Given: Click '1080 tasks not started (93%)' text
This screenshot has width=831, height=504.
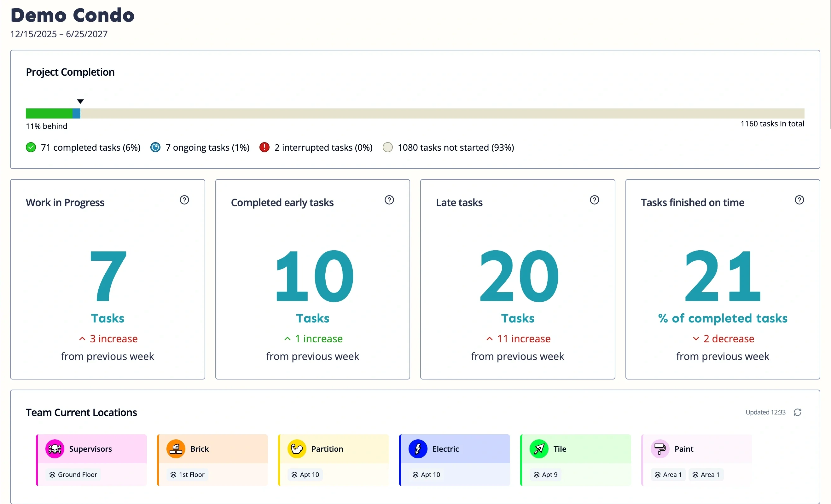Looking at the screenshot, I should pyautogui.click(x=456, y=147).
